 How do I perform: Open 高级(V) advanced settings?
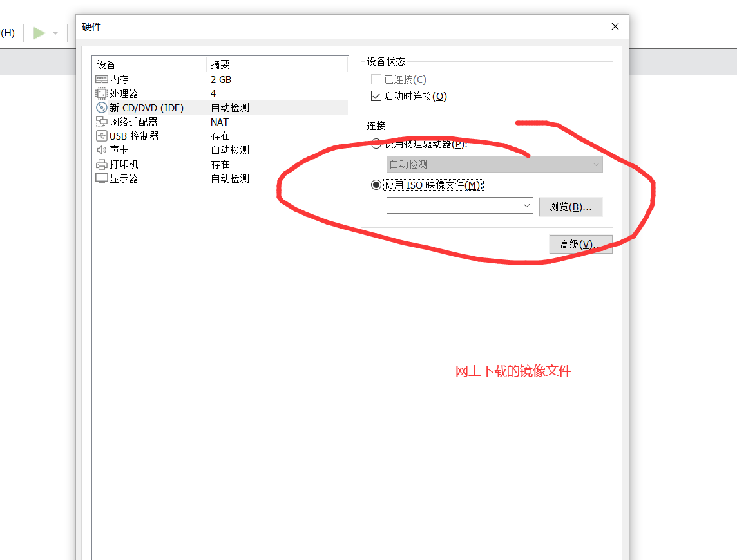[x=580, y=244]
